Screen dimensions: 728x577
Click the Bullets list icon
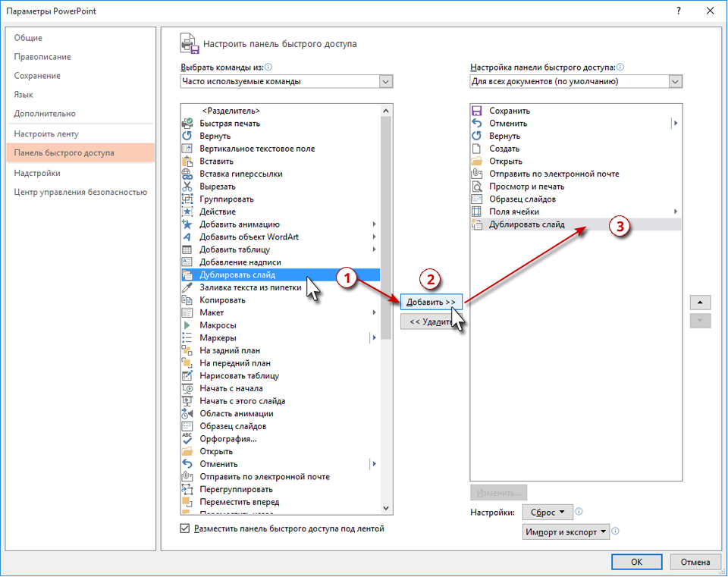pyautogui.click(x=187, y=338)
